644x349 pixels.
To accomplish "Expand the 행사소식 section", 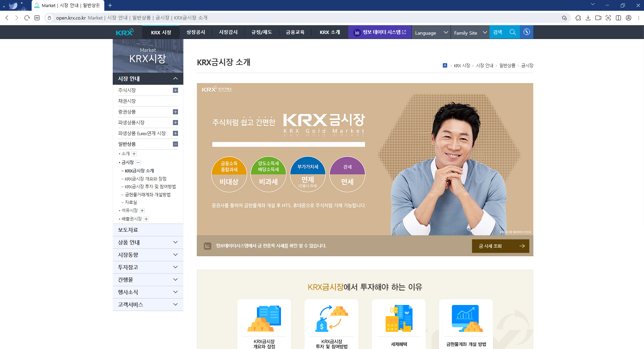I will point(148,292).
